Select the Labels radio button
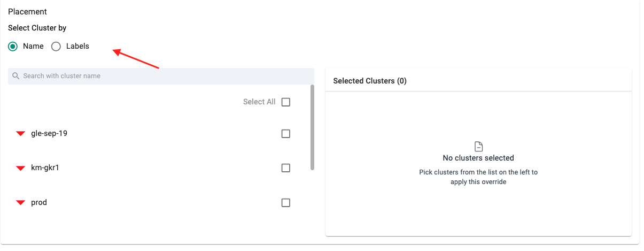Screen dimensions: 644x251 [x=56, y=47]
